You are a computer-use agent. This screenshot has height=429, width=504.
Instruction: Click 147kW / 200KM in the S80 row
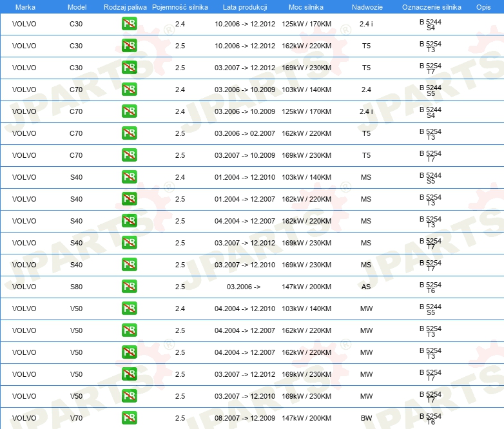point(306,287)
